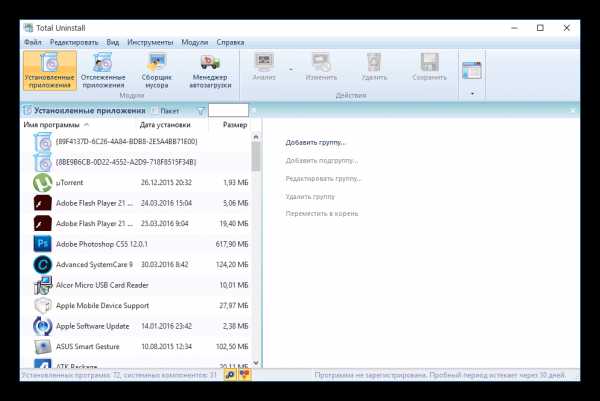The image size is (600, 401).
Task: Click the 102,50 МБ size value
Action: click(232, 347)
